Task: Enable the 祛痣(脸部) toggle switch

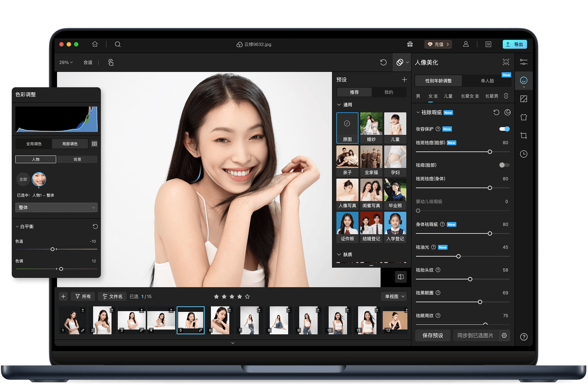Action: (x=504, y=165)
